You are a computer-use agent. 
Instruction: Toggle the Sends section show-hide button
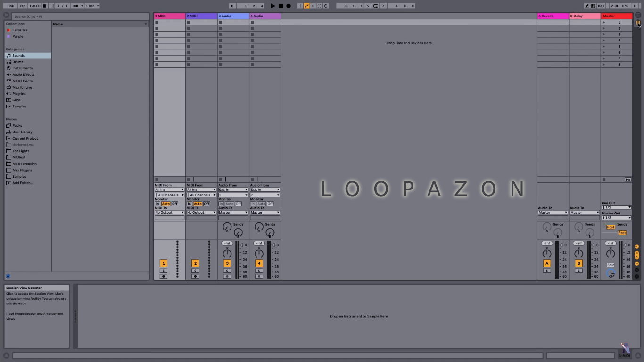click(636, 253)
